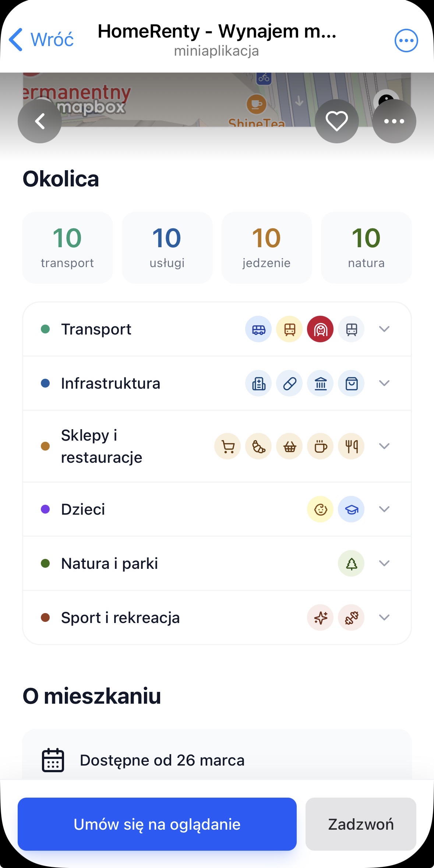The width and height of the screenshot is (434, 868).
Task: Select the shopping cart icon
Action: click(x=228, y=446)
